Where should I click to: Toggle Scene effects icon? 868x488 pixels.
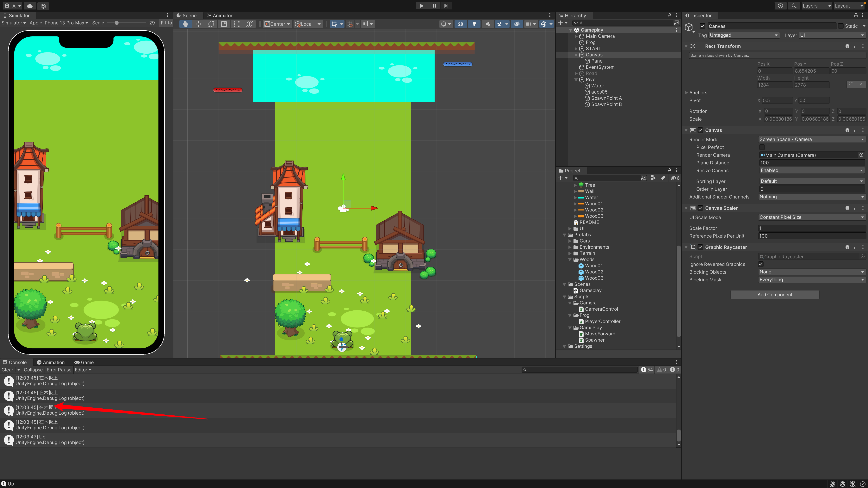pyautogui.click(x=500, y=24)
